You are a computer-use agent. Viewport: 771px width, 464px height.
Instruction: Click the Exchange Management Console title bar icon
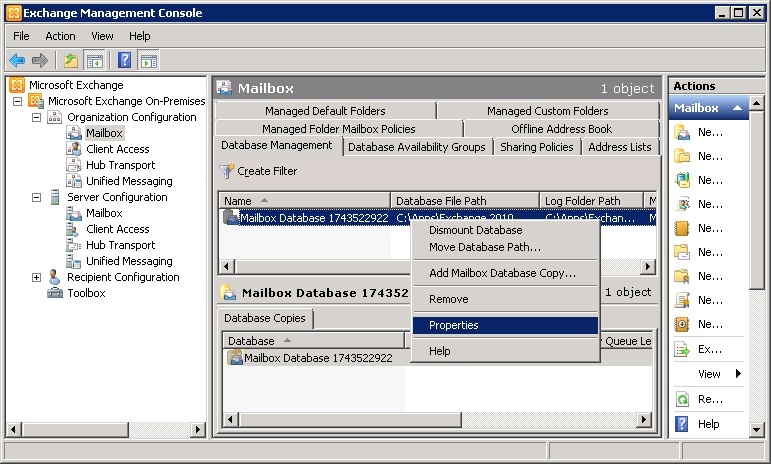pos(14,13)
